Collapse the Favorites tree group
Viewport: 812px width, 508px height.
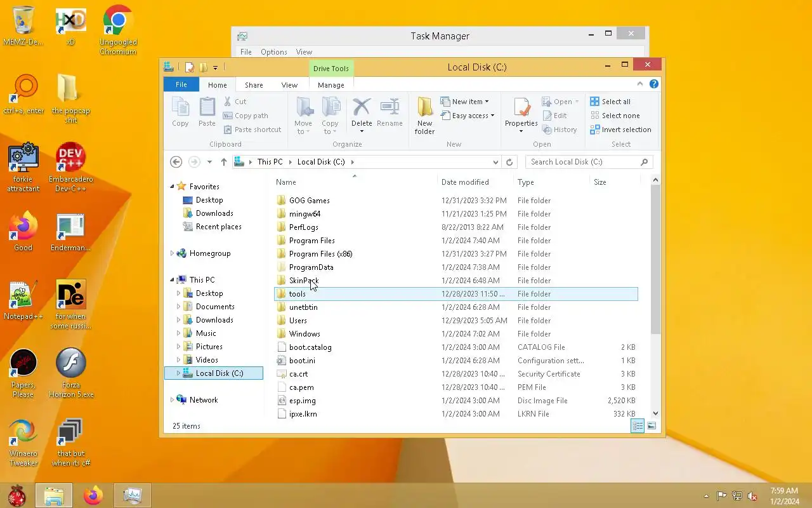coord(172,187)
